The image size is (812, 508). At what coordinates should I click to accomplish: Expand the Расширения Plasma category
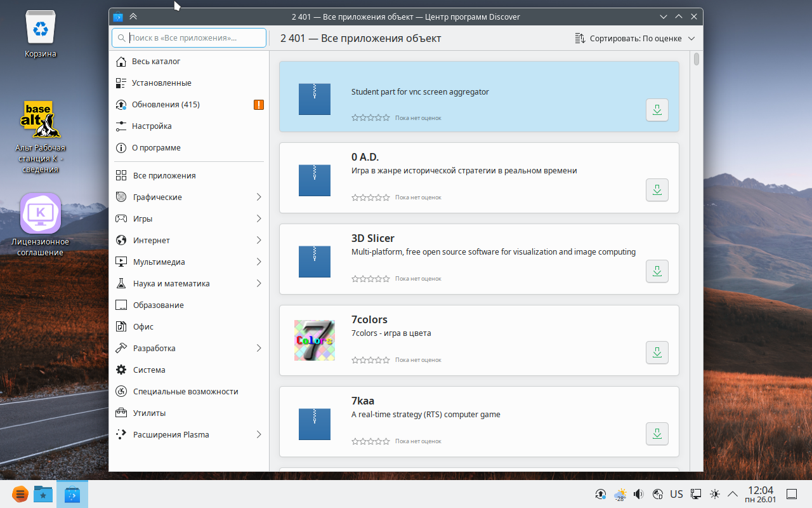pos(258,435)
